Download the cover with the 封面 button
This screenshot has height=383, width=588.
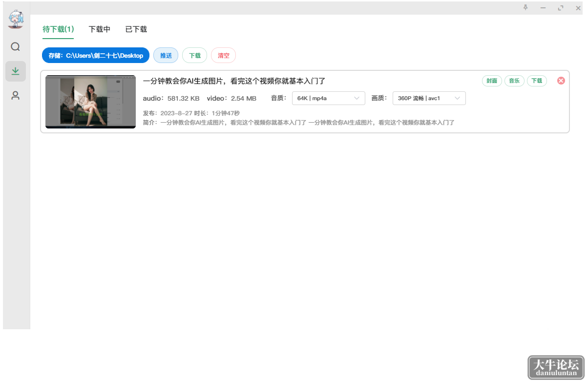(x=492, y=81)
